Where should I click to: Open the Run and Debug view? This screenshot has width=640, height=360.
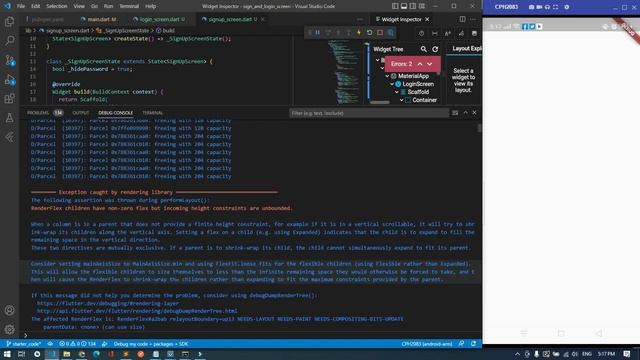pyautogui.click(x=9, y=80)
